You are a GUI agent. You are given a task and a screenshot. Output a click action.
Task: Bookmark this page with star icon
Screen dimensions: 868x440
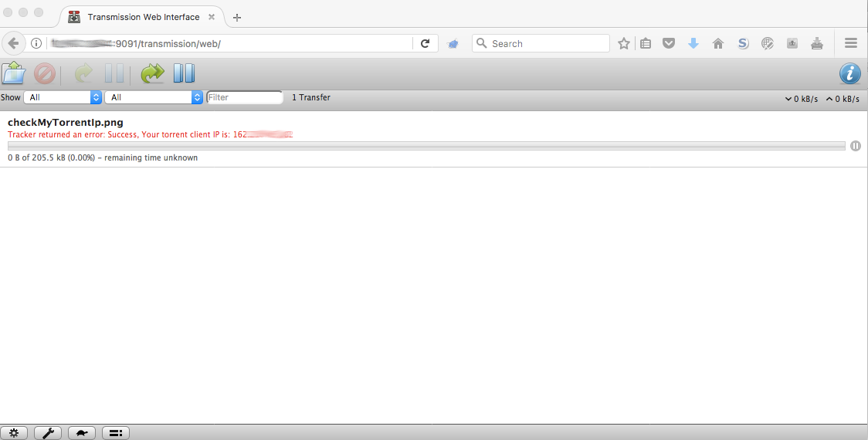pyautogui.click(x=624, y=43)
